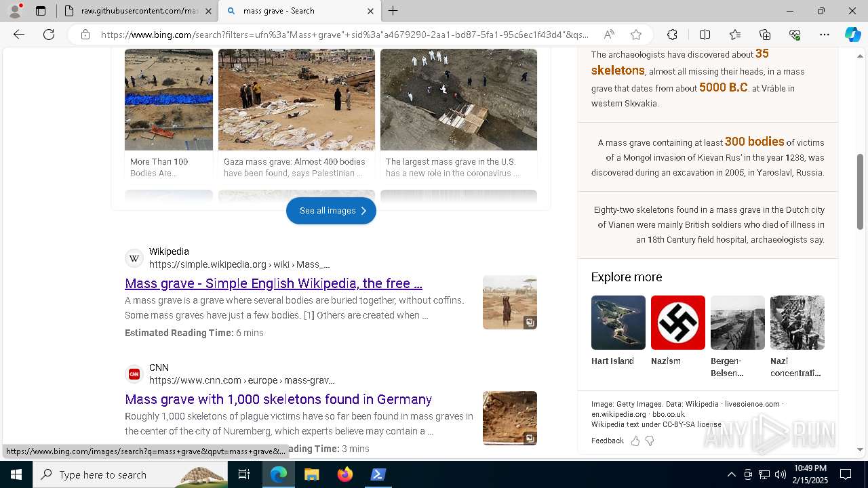Open the tab actions menu icon
Viewport: 868px width, 488px height.
point(41,11)
